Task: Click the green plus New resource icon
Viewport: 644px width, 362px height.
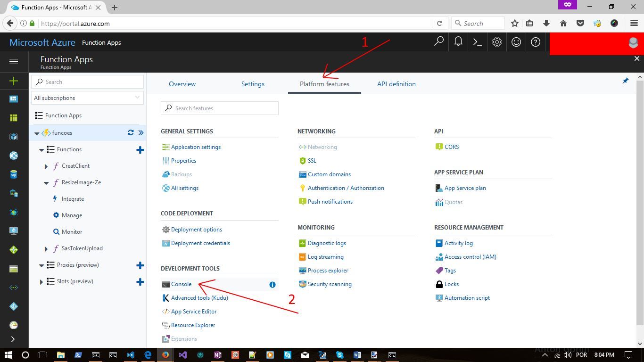Action: point(14,81)
